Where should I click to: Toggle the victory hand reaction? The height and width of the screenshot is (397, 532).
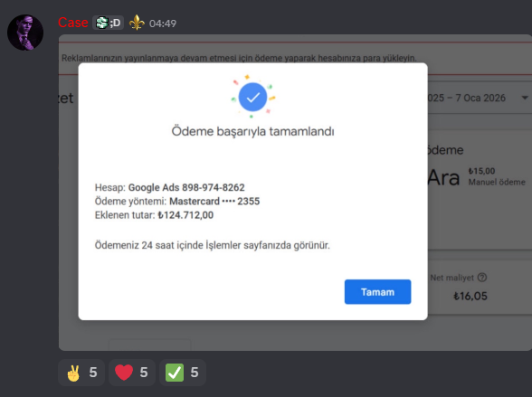81,373
